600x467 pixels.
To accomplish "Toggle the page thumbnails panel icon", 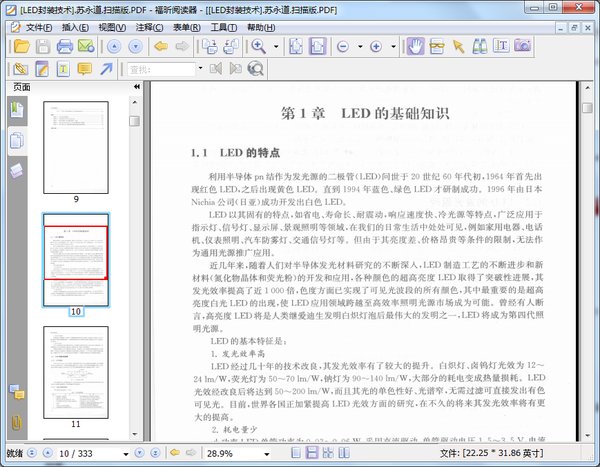I will pos(17,141).
